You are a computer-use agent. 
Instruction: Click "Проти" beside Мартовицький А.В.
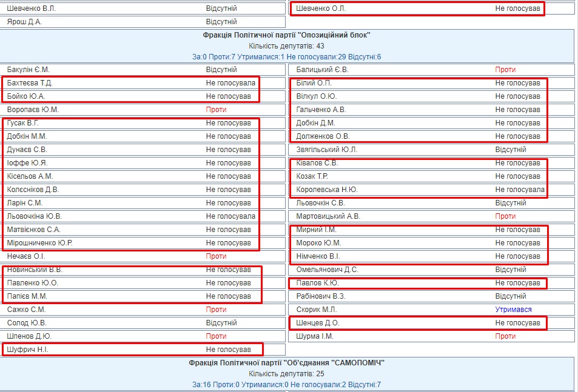coord(505,216)
